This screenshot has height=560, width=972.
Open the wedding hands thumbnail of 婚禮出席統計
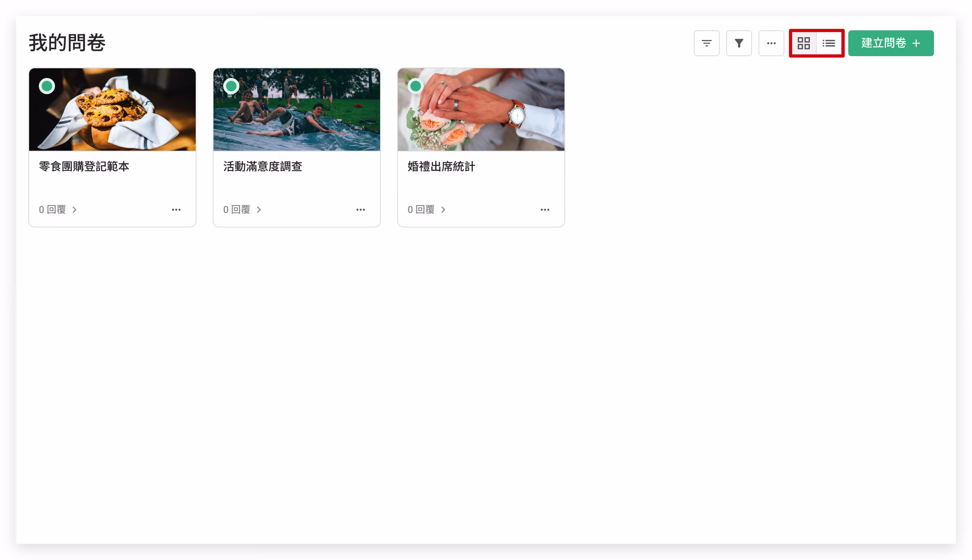[481, 109]
